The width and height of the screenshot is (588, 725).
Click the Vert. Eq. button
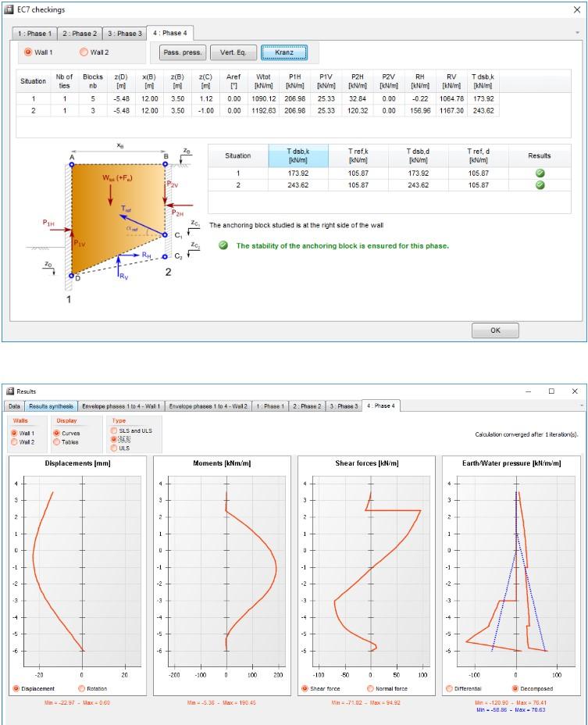233,52
